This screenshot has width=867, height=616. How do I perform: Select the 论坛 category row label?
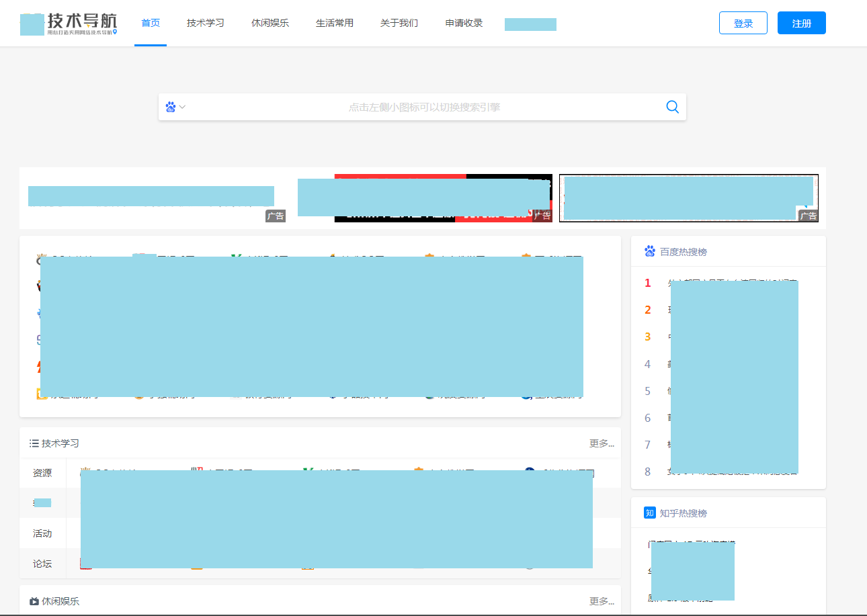pos(42,564)
